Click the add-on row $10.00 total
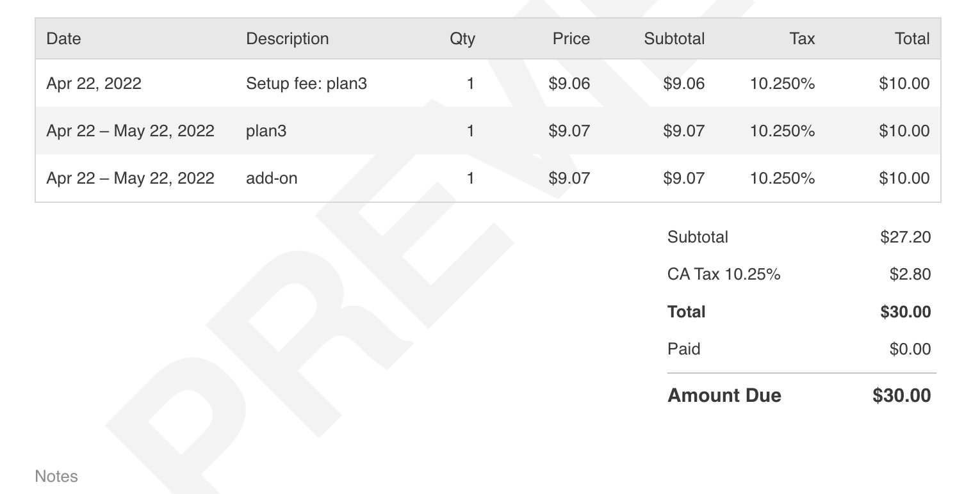The image size is (980, 494). tap(904, 179)
